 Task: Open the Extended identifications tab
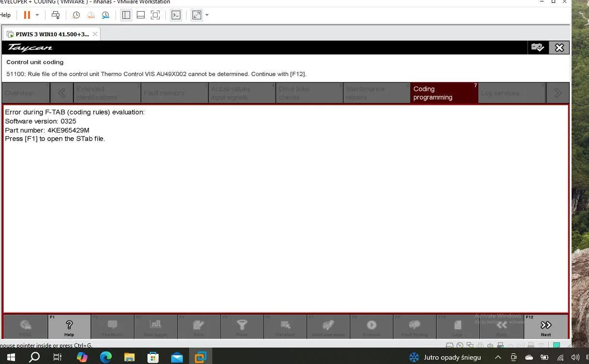click(x=107, y=93)
